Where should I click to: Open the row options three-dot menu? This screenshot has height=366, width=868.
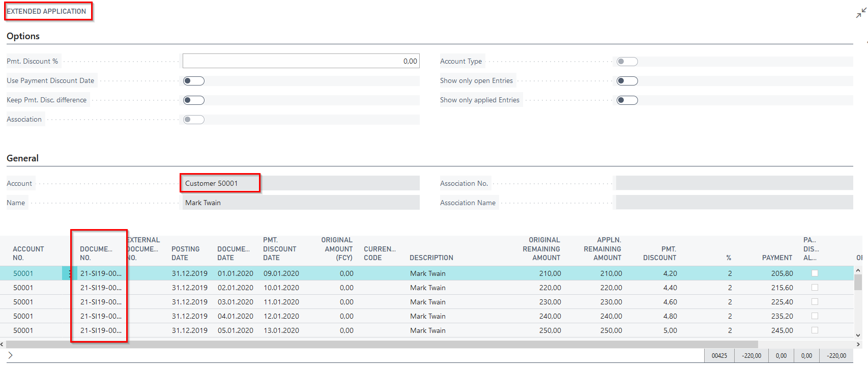pyautogui.click(x=70, y=273)
